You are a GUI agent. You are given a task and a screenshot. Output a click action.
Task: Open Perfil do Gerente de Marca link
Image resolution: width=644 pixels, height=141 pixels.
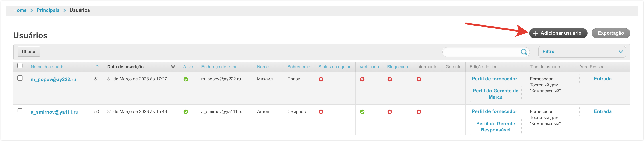(495, 94)
